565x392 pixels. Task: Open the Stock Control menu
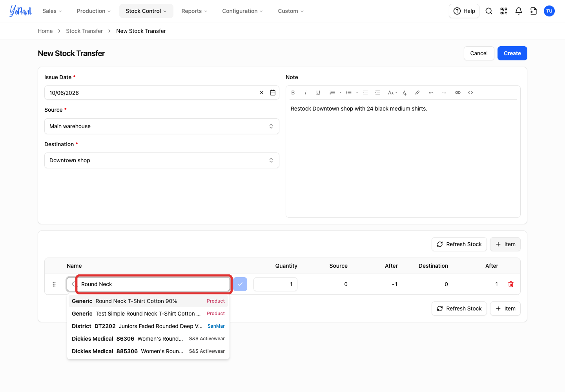pyautogui.click(x=146, y=11)
